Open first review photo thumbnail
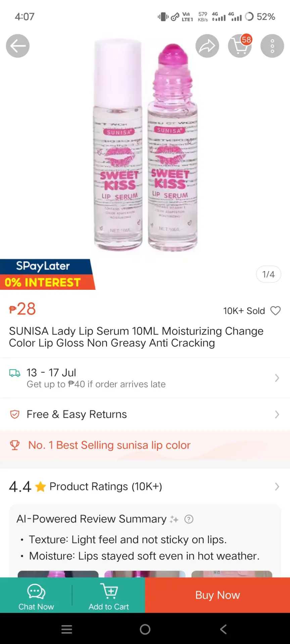 coord(58,574)
